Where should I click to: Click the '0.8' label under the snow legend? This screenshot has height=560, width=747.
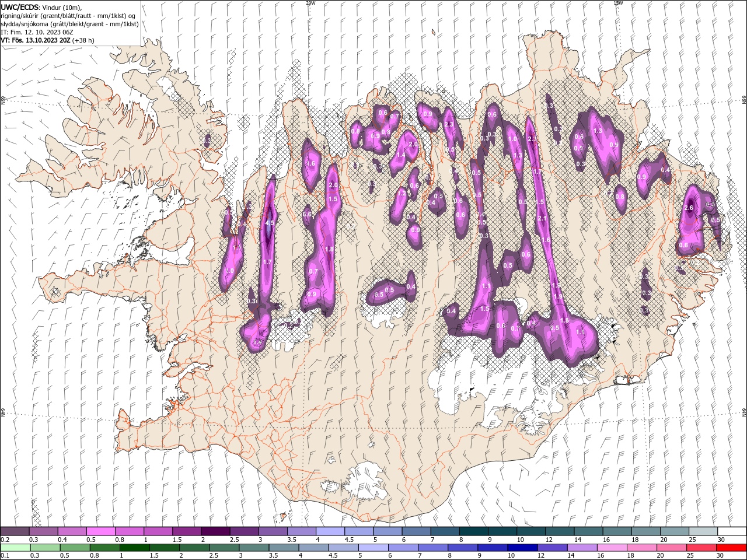120,540
